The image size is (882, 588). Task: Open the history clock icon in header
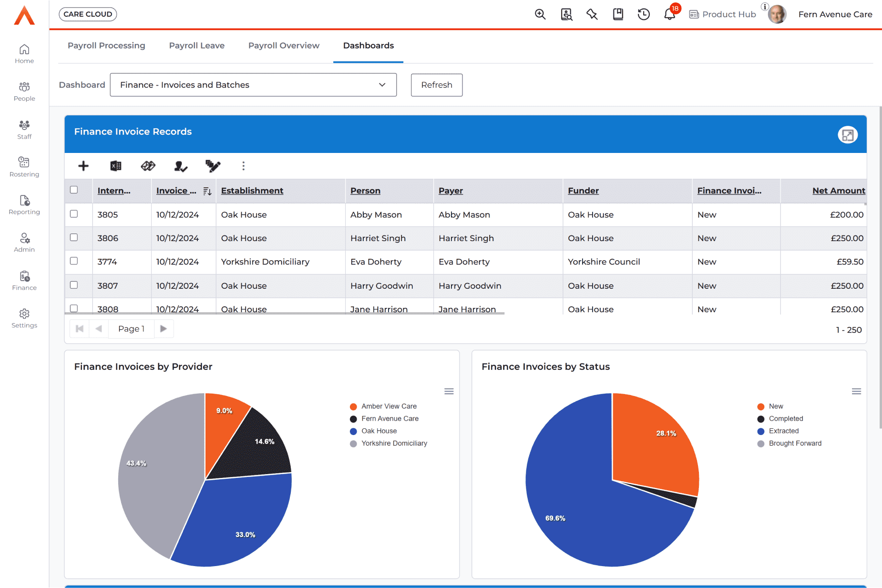[x=644, y=14]
